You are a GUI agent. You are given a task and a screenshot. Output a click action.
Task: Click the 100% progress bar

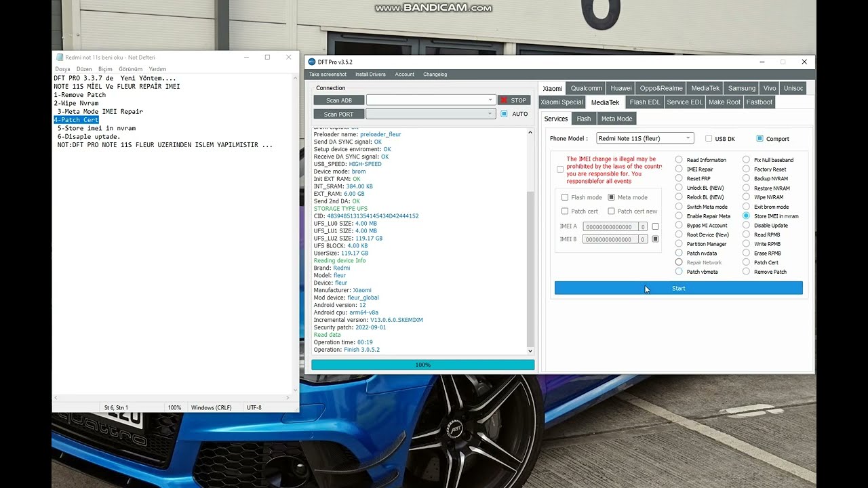click(422, 365)
